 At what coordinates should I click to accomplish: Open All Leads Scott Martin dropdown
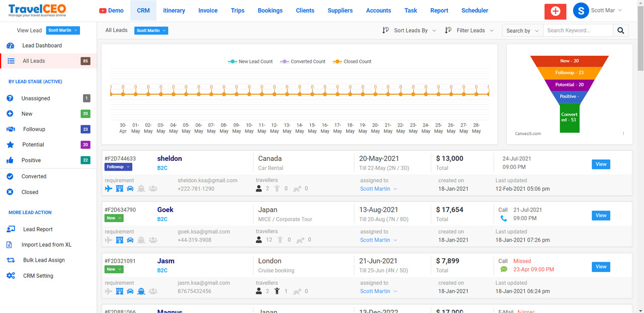(x=151, y=31)
